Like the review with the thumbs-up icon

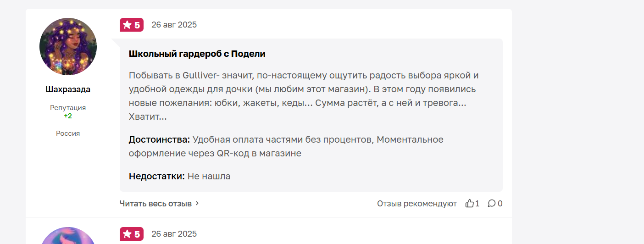pos(469,203)
